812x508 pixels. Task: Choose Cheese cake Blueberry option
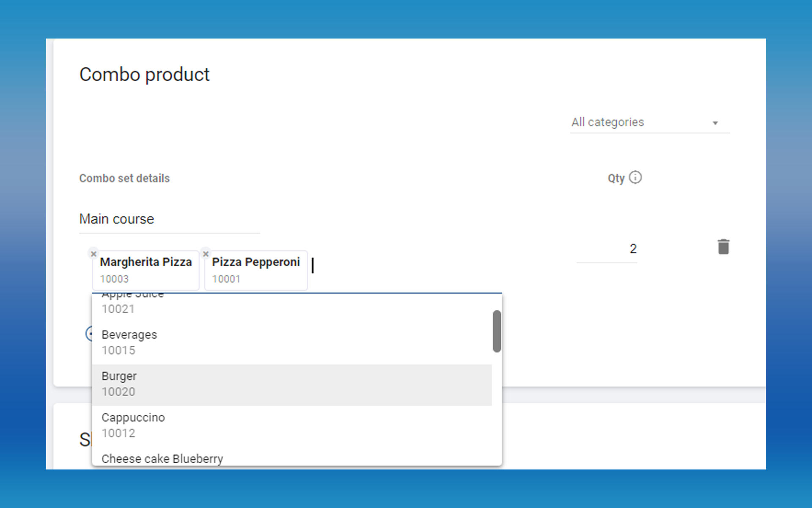pos(292,459)
